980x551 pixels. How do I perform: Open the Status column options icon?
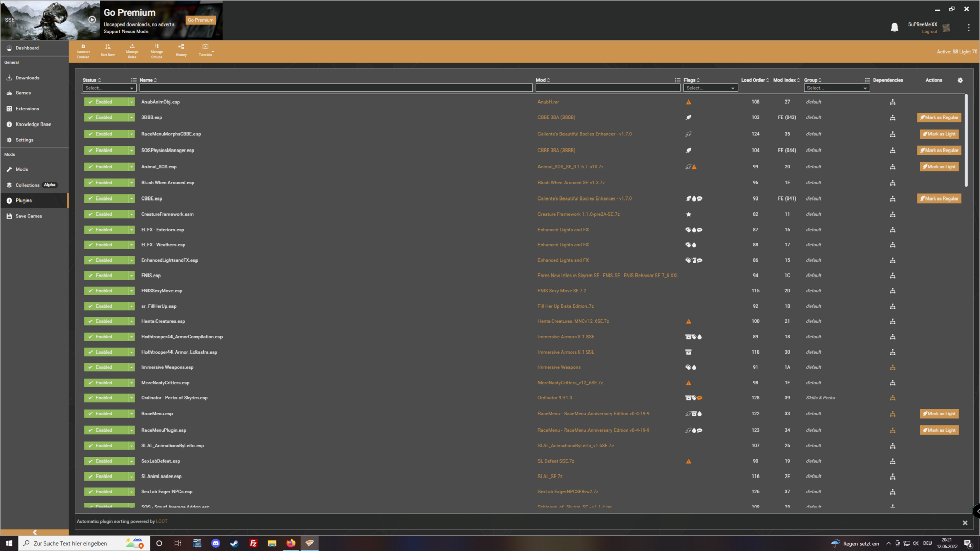point(133,80)
